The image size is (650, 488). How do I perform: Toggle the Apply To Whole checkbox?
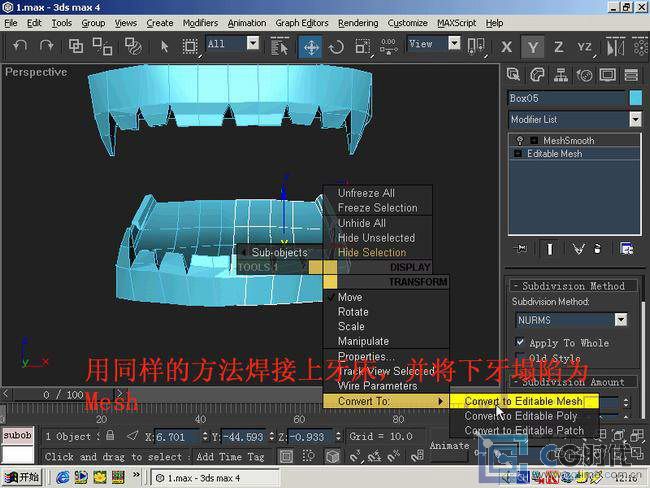(519, 342)
